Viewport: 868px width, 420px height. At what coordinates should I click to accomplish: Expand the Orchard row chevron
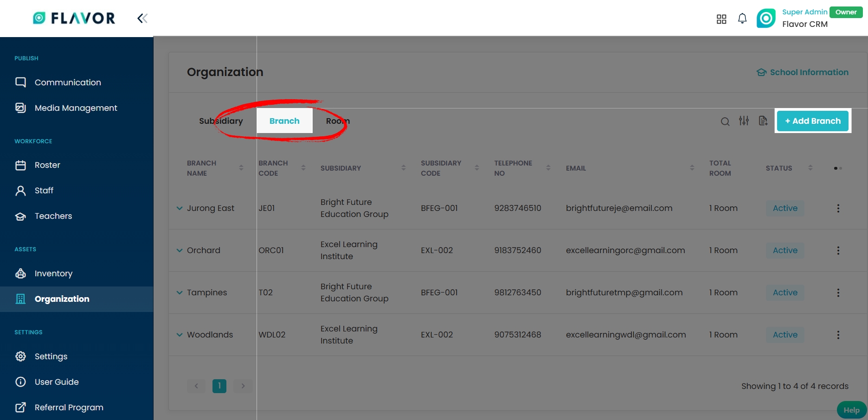click(180, 251)
